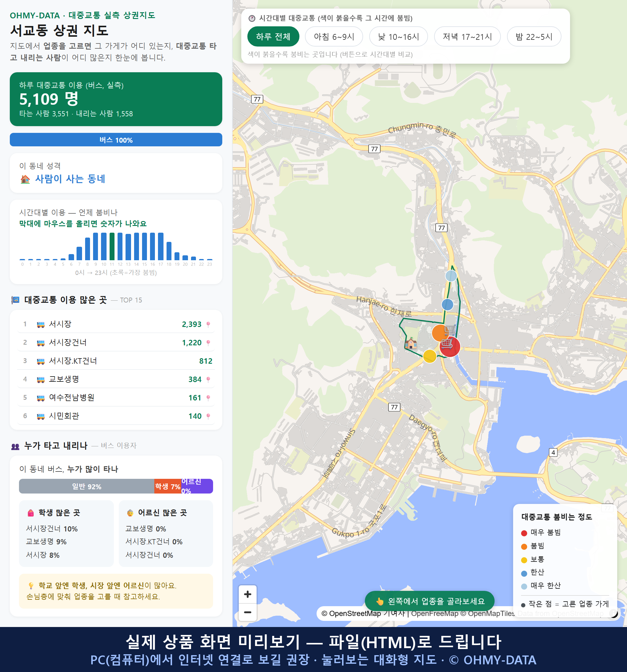Click the 5,109 명 total ridership figure
627x672 pixels.
coord(49,99)
